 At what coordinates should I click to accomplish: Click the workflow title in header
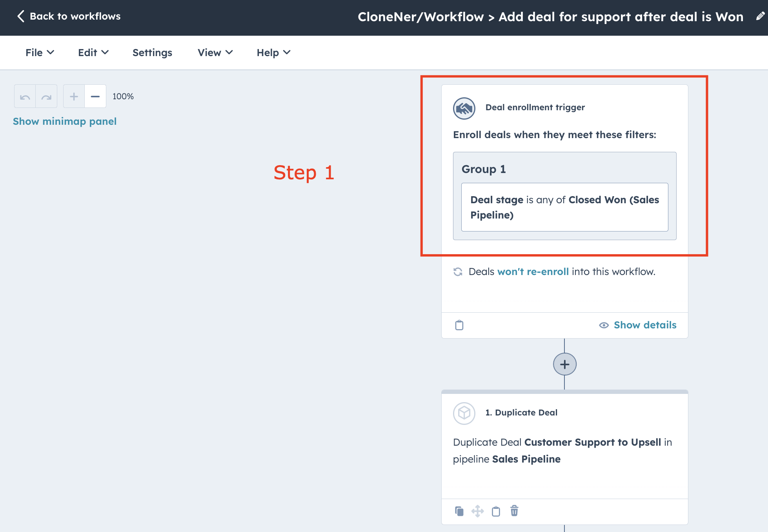550,17
